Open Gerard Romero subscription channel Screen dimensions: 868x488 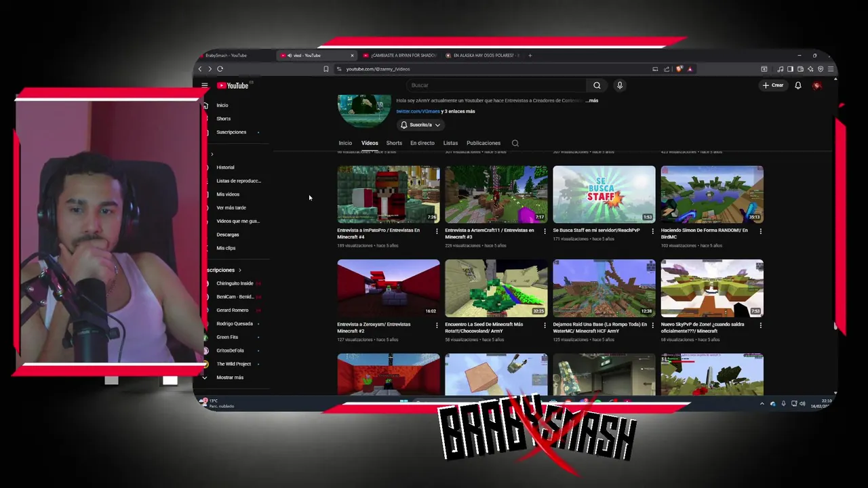[x=232, y=310]
